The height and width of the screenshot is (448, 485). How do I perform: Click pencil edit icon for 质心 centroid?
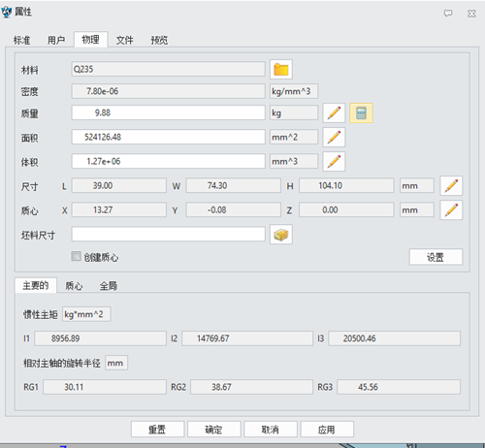tap(451, 209)
